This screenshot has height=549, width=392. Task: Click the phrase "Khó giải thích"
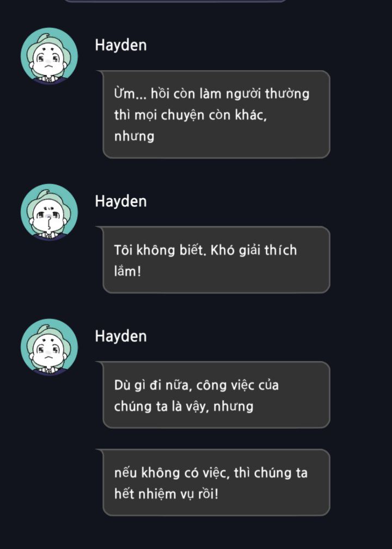click(254, 251)
